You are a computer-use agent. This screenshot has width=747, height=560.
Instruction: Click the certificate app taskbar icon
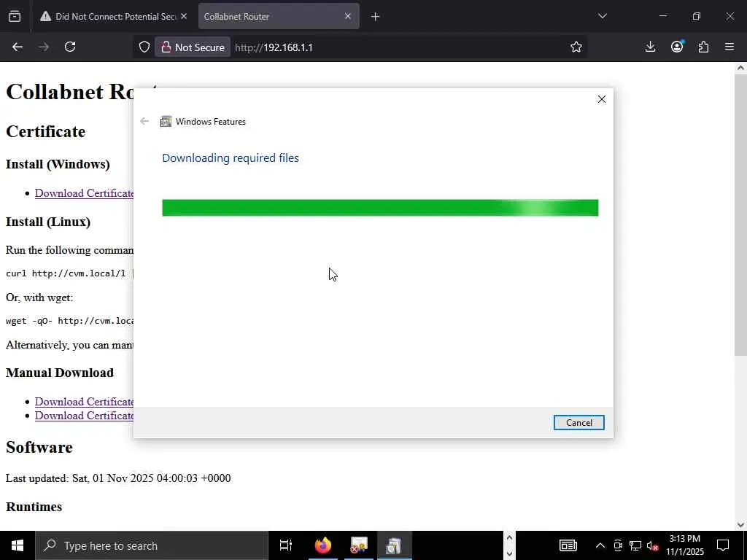point(359,545)
